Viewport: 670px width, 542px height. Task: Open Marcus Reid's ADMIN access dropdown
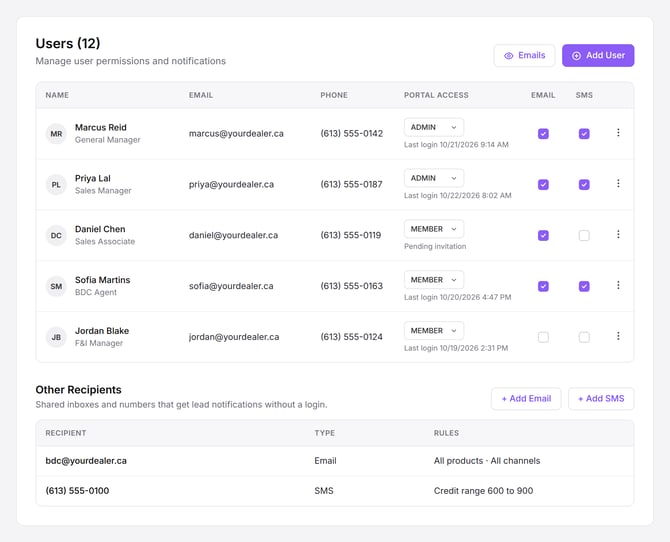click(x=434, y=127)
